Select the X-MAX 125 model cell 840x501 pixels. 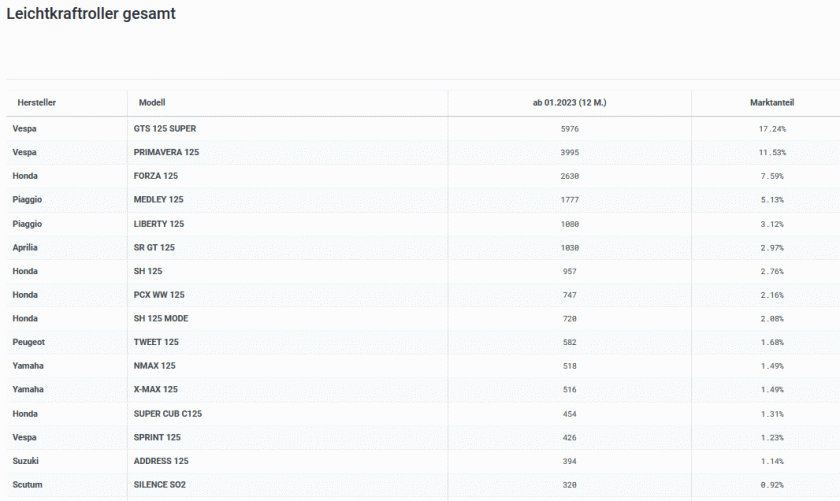click(x=156, y=389)
